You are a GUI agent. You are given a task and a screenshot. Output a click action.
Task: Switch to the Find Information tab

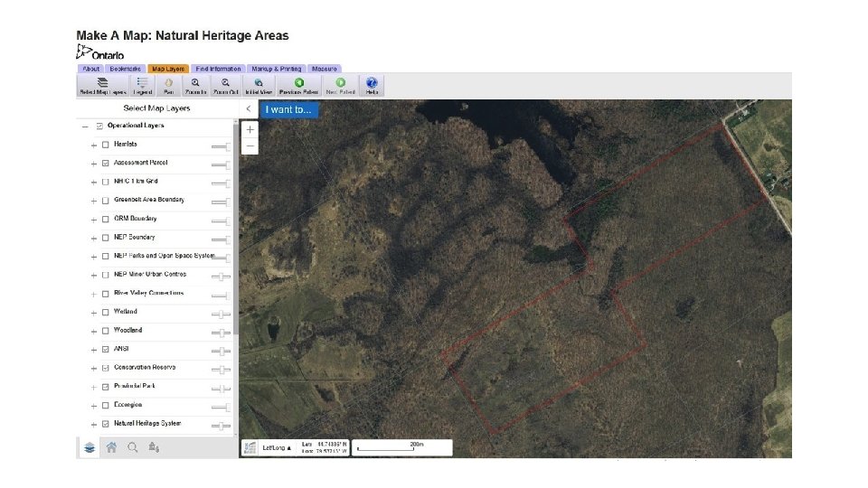(219, 69)
